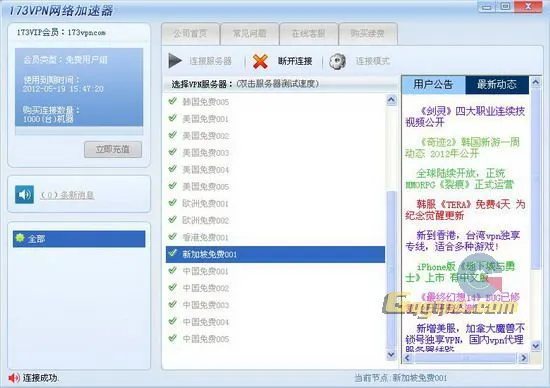
Task: Click the server list vertical scrollbar thumb
Action: tap(391, 269)
